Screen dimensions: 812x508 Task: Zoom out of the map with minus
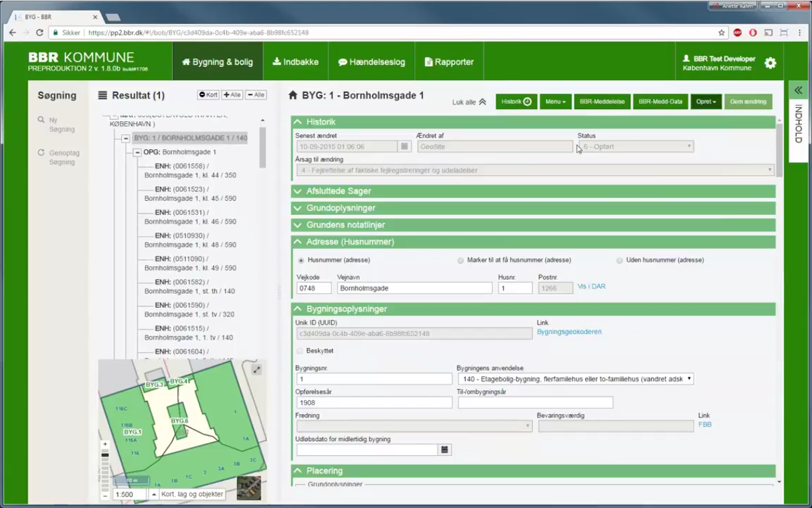[104, 496]
